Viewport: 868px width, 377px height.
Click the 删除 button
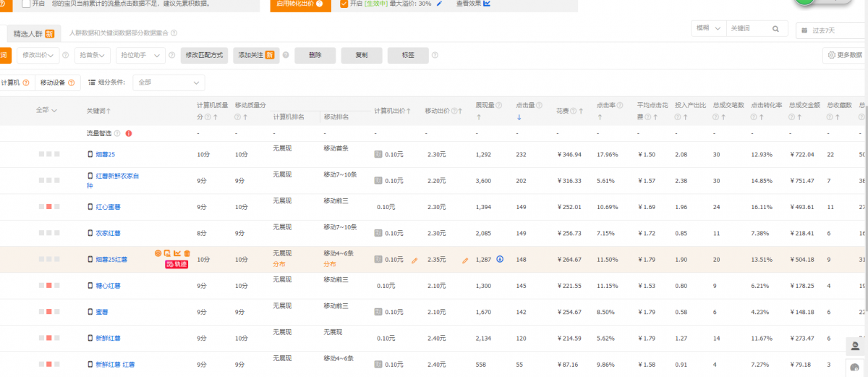(315, 55)
